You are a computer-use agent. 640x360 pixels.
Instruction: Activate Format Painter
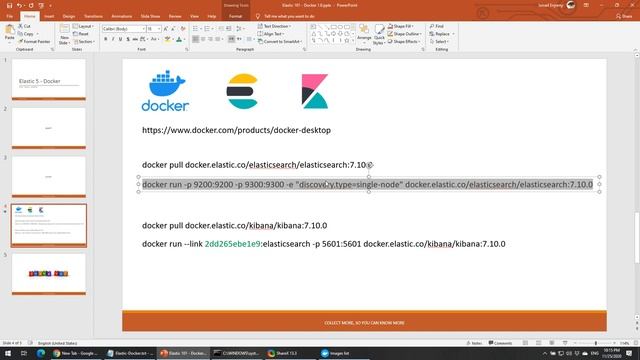pos(34,42)
